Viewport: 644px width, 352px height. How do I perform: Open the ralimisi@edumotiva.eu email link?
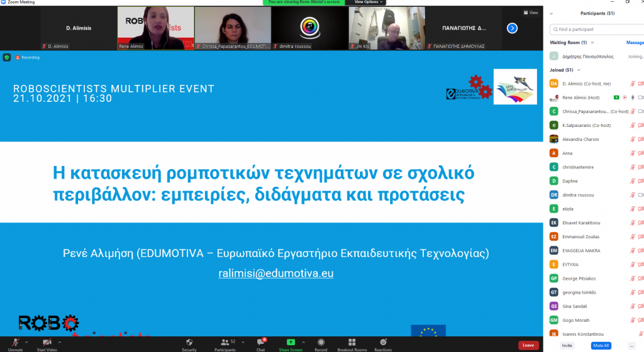276,273
